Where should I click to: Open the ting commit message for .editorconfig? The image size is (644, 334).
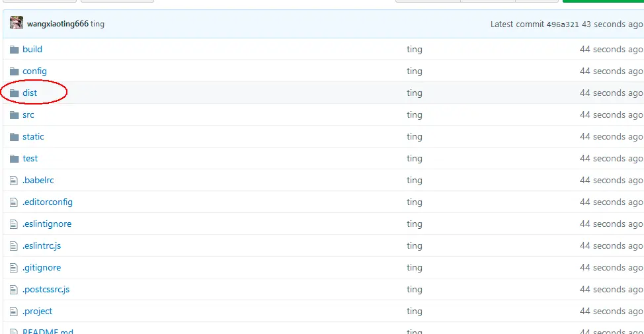415,202
